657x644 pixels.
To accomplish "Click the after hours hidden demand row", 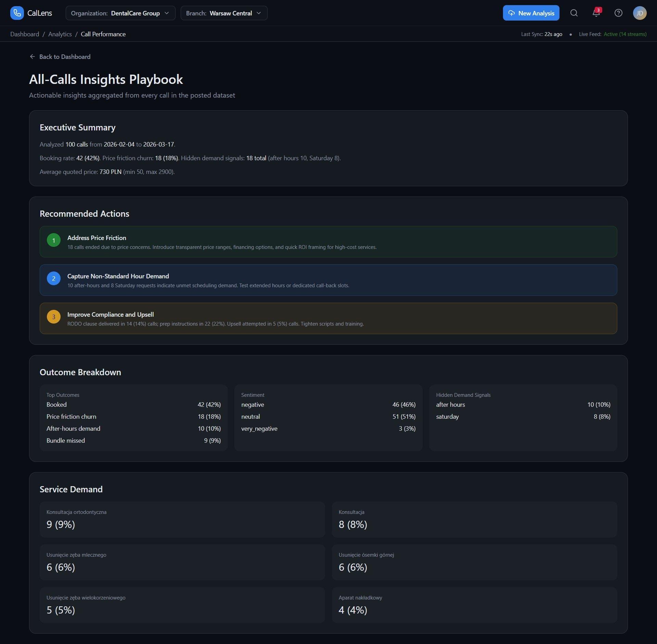I will pos(523,405).
